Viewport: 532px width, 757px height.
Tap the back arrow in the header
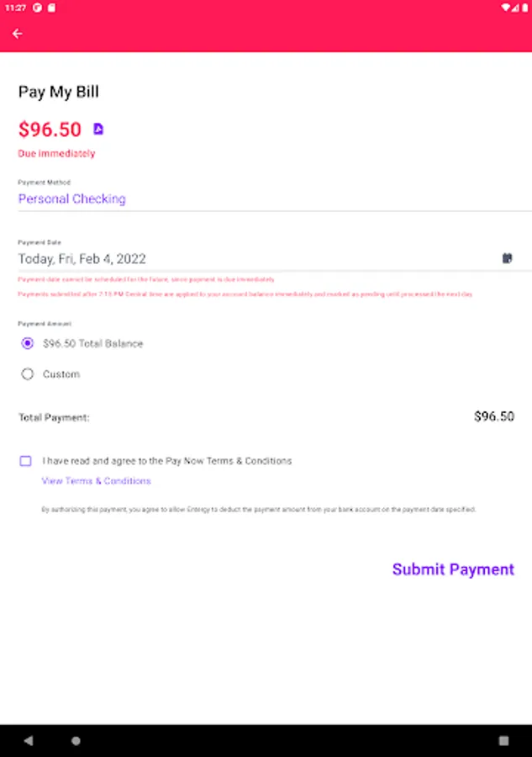point(18,34)
